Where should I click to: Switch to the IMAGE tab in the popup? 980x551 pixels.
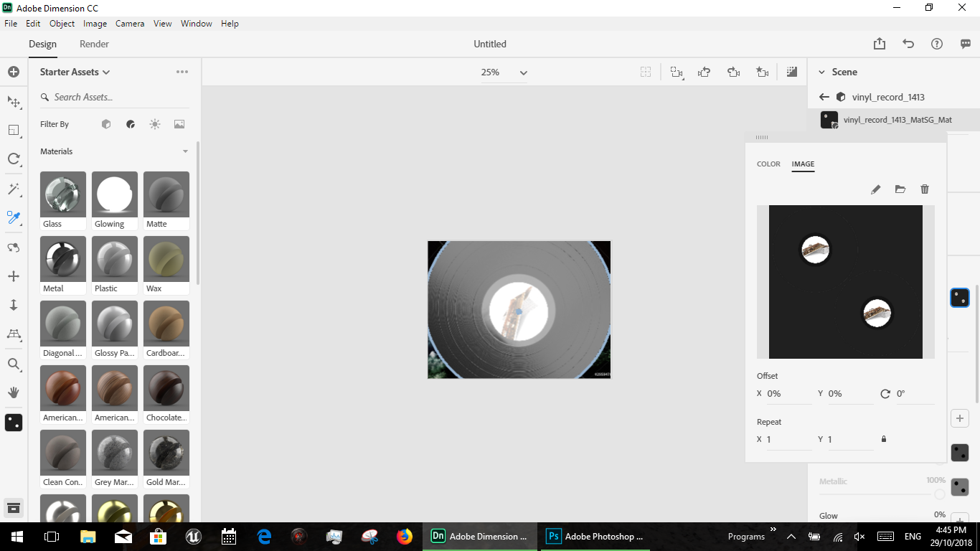pos(803,164)
